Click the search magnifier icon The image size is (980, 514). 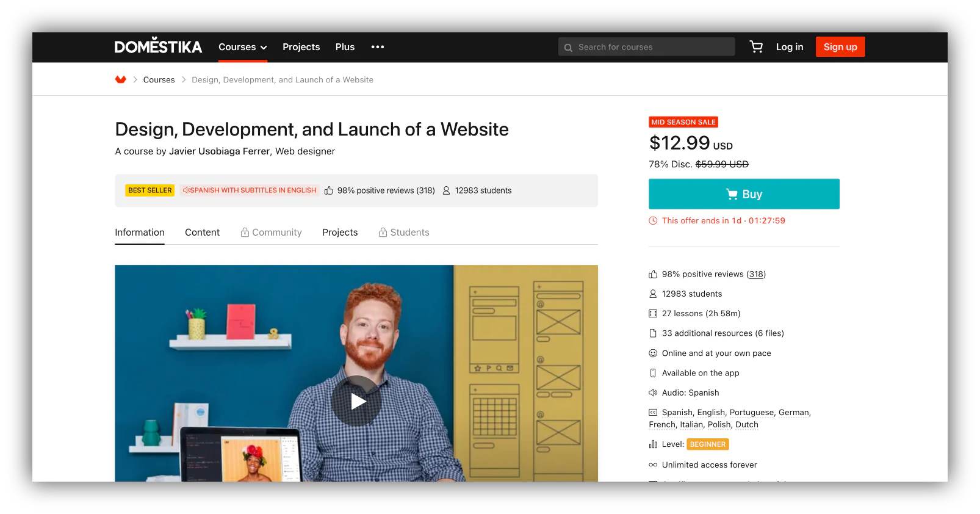tap(568, 48)
